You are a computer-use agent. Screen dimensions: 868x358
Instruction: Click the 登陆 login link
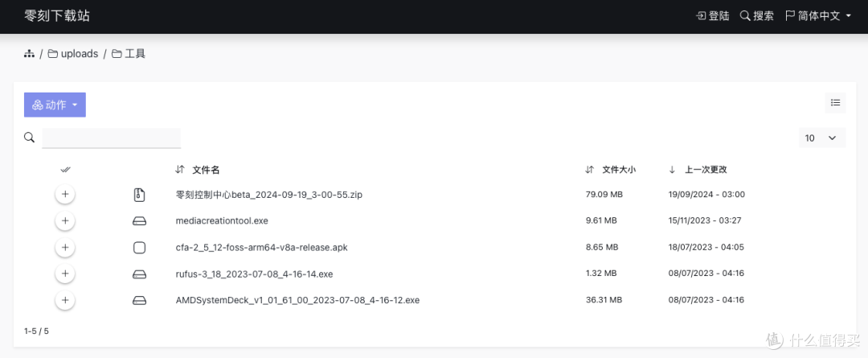pos(712,16)
